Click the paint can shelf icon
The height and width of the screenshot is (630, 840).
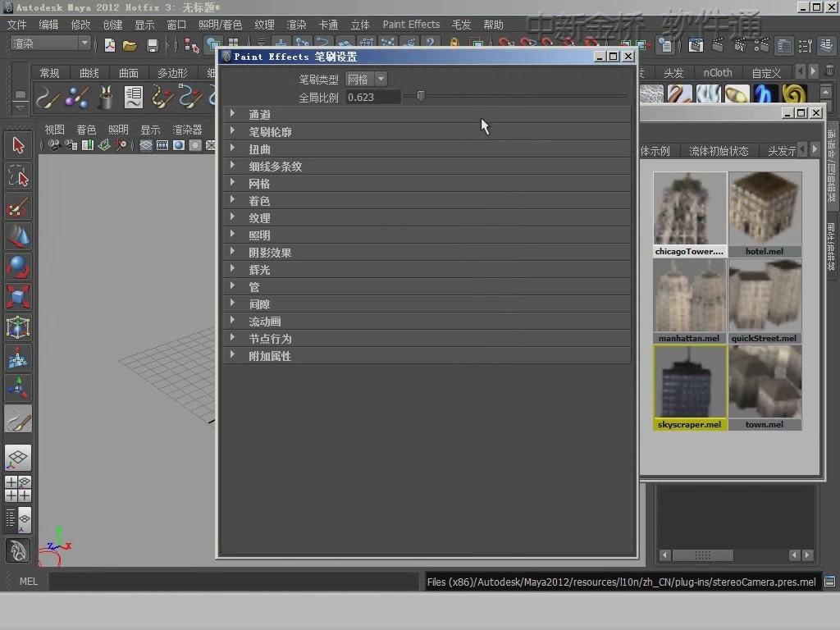tap(106, 98)
